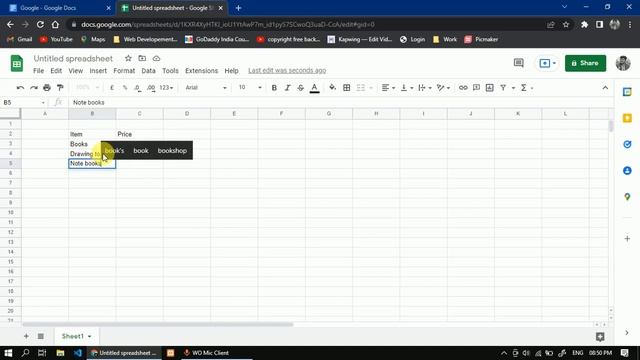Click the cloud save status icon
The image size is (640, 360).
click(x=156, y=58)
